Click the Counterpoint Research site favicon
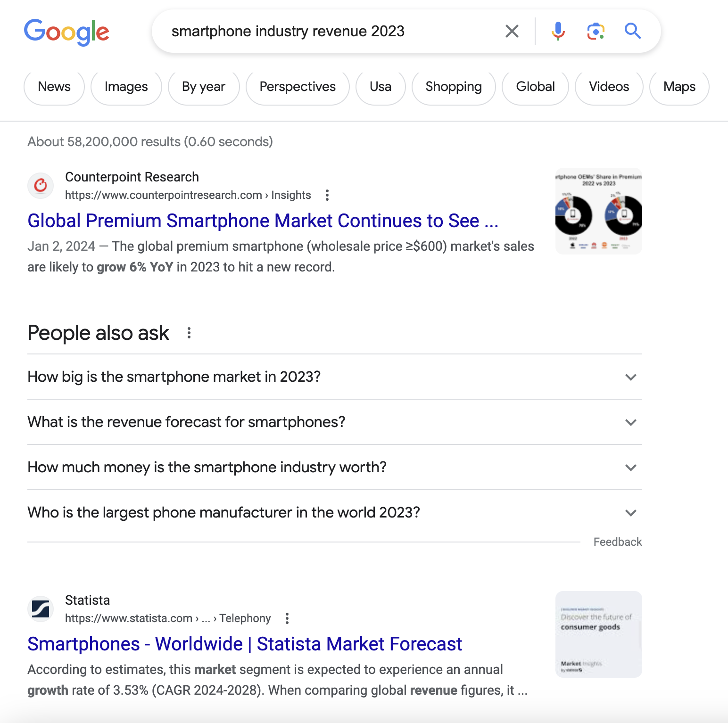Image resolution: width=728 pixels, height=723 pixels. [40, 186]
